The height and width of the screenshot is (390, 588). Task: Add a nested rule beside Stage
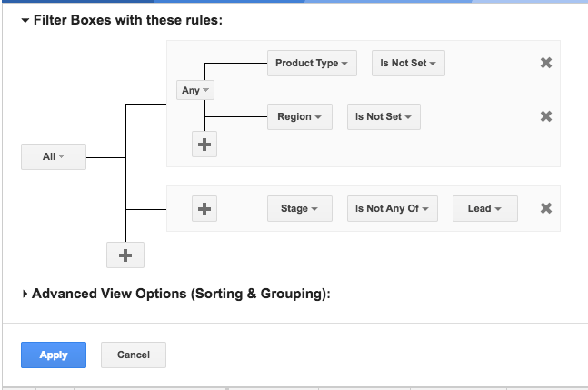tap(204, 209)
